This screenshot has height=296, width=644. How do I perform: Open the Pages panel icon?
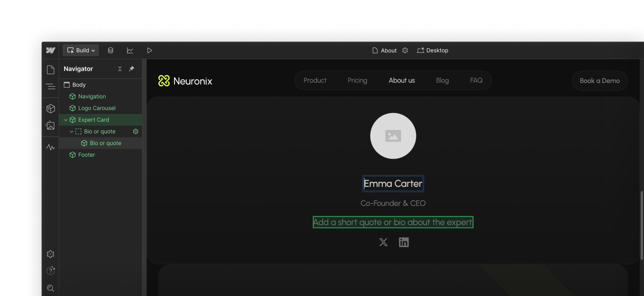[51, 70]
